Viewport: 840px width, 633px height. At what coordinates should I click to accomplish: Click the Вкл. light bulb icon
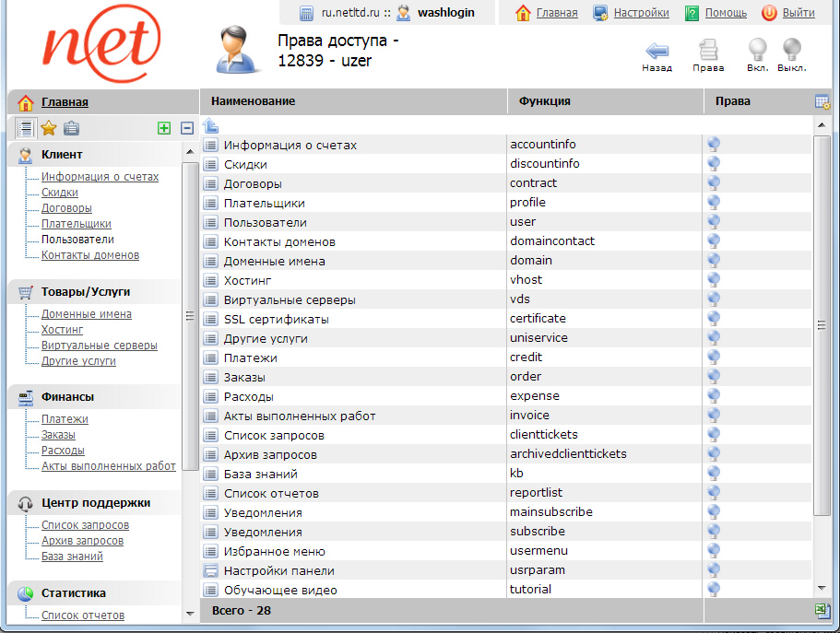click(x=757, y=50)
